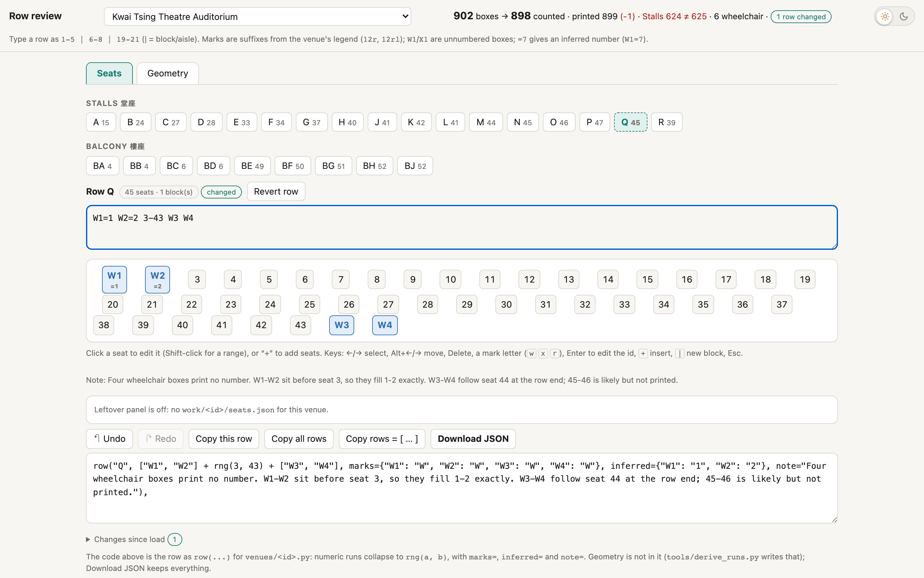924x578 pixels.
Task: Click the 1 row changed badge
Action: pyautogui.click(x=801, y=17)
